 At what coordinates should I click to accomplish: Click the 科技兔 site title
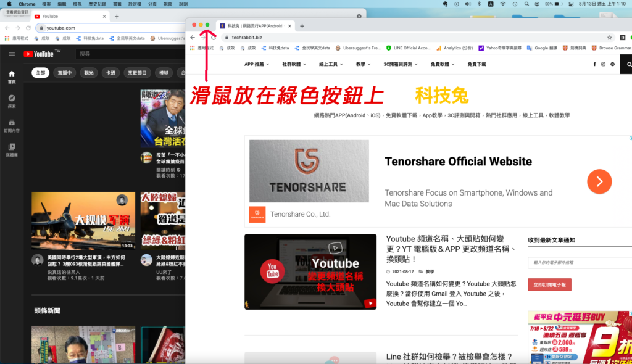point(441,96)
